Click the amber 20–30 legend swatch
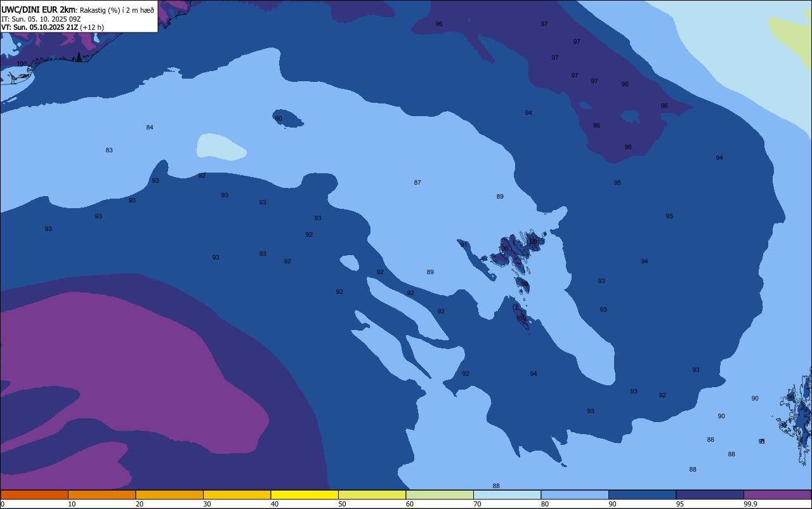812x509 pixels. (x=169, y=494)
